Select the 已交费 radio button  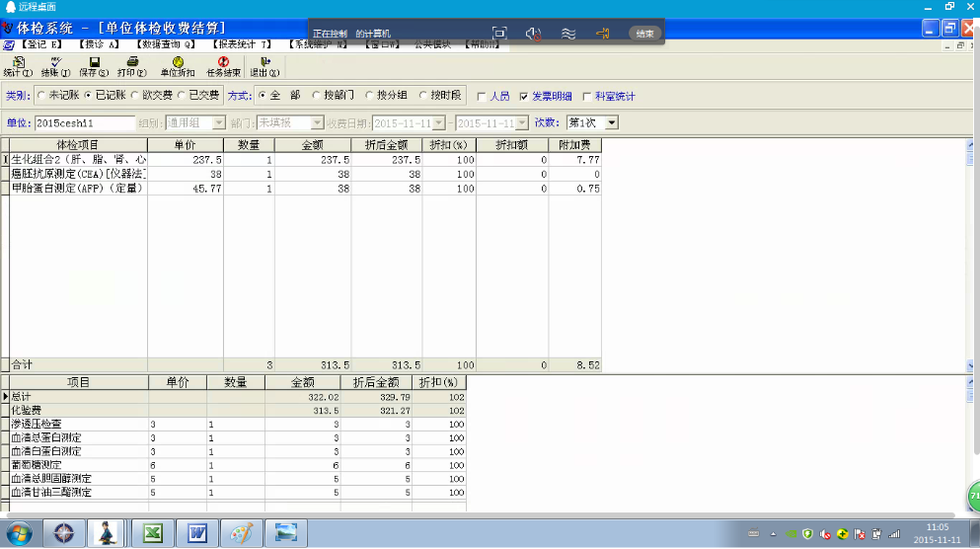(182, 95)
